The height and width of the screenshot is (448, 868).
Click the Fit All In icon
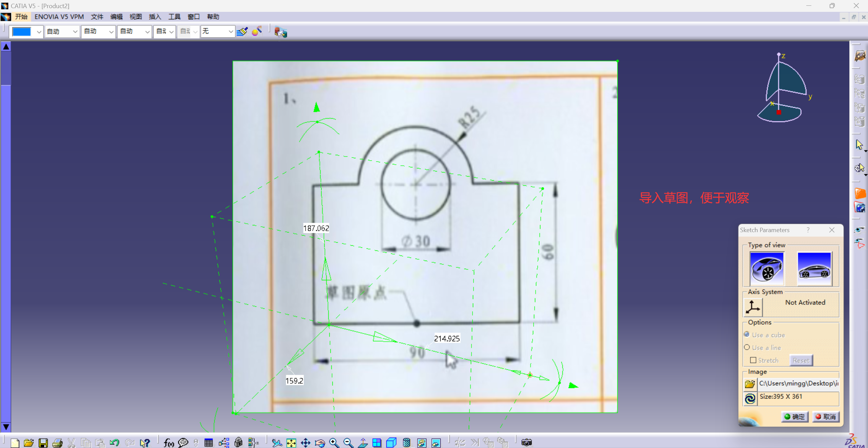pos(291,442)
